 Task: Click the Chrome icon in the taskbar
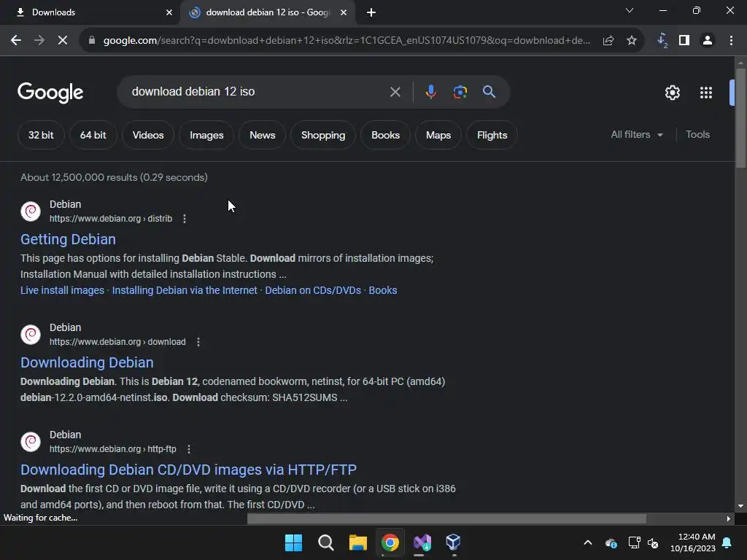coord(390,542)
